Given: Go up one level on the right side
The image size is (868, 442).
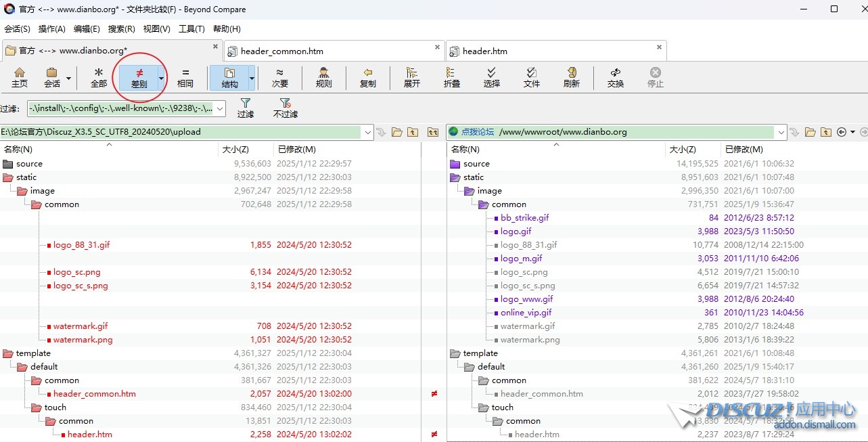Looking at the screenshot, I should tap(826, 132).
